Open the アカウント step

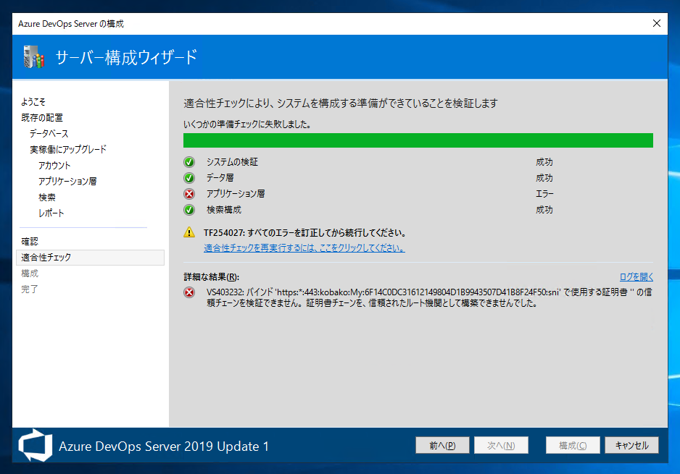pos(54,165)
